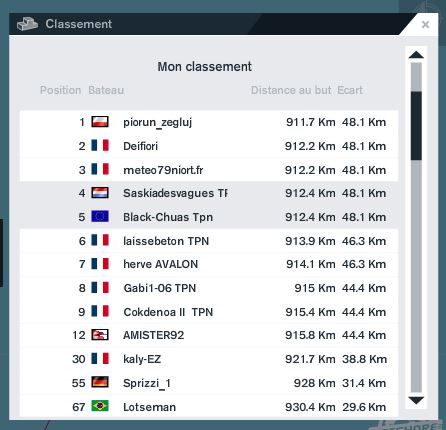The height and width of the screenshot is (430, 446).
Task: Select the Cokdenoa II TPN row
Action: point(209,312)
